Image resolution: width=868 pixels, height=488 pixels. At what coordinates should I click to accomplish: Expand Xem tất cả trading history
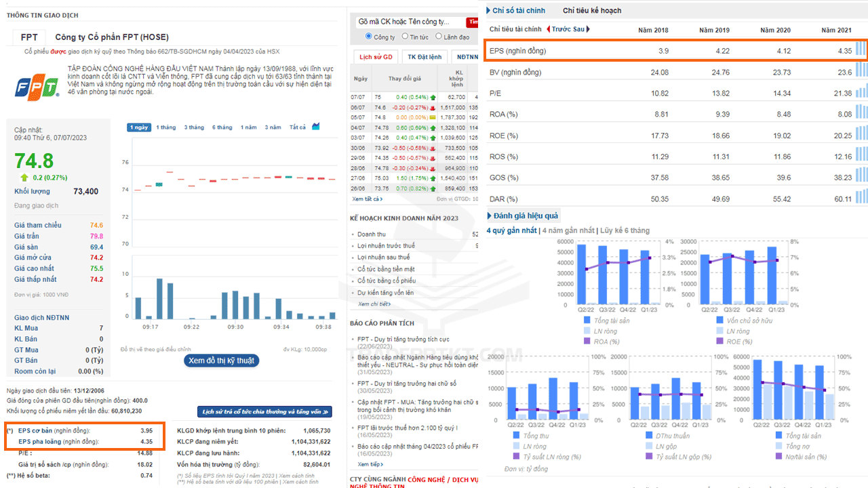[367, 199]
